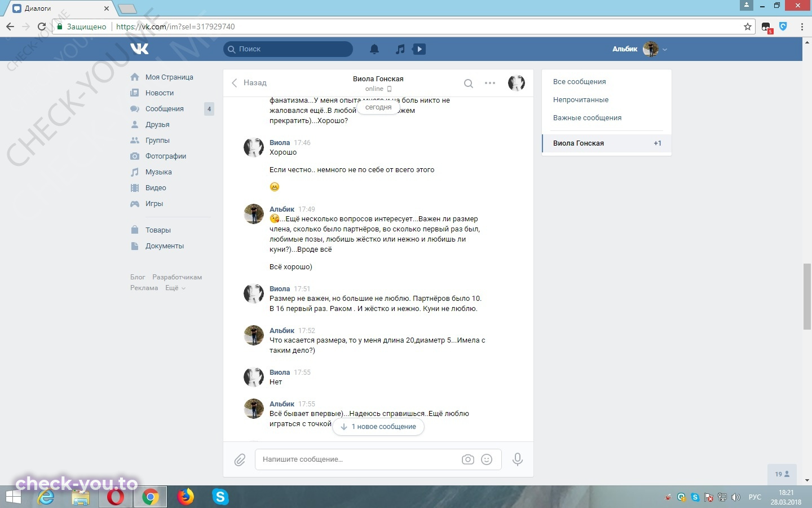
Task: Focus the VK Поиск search box
Action: [x=288, y=49]
